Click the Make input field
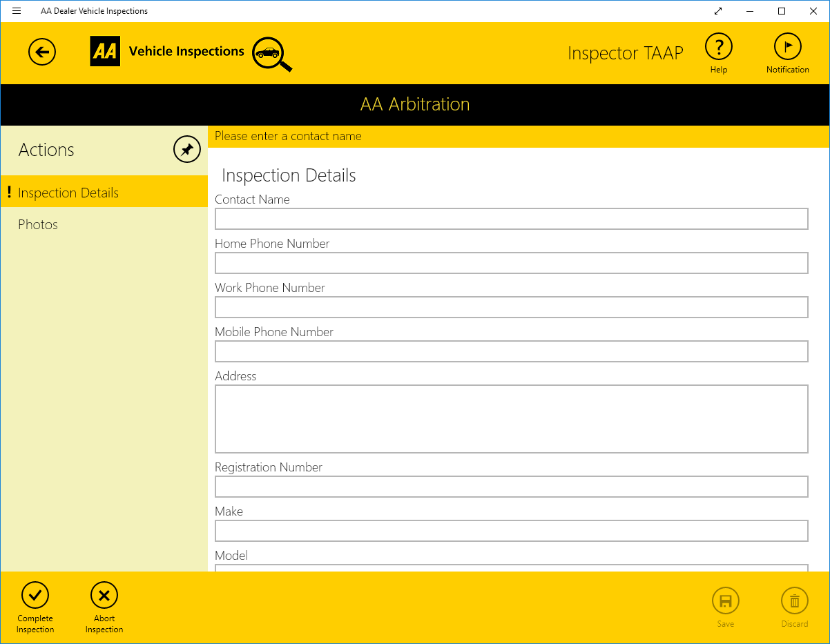Image resolution: width=830 pixels, height=644 pixels. pyautogui.click(x=512, y=531)
